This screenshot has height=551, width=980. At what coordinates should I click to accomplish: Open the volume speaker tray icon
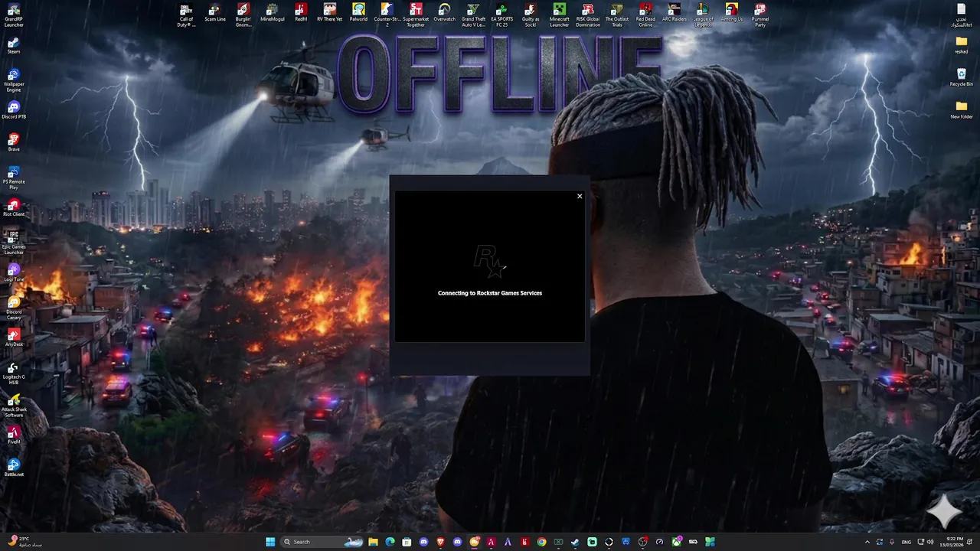pos(930,542)
